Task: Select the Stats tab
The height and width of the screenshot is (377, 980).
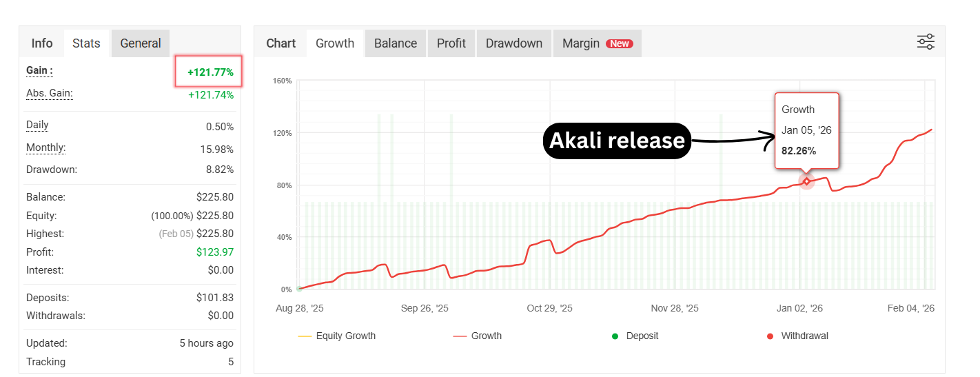Action: (x=86, y=43)
